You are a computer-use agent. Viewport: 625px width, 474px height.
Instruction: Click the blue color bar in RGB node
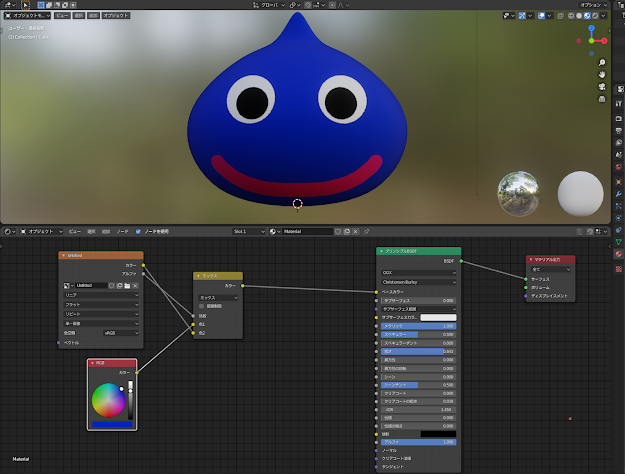pos(112,425)
